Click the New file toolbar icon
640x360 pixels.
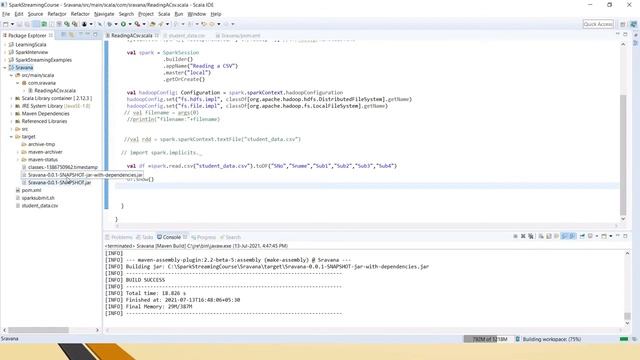point(5,24)
